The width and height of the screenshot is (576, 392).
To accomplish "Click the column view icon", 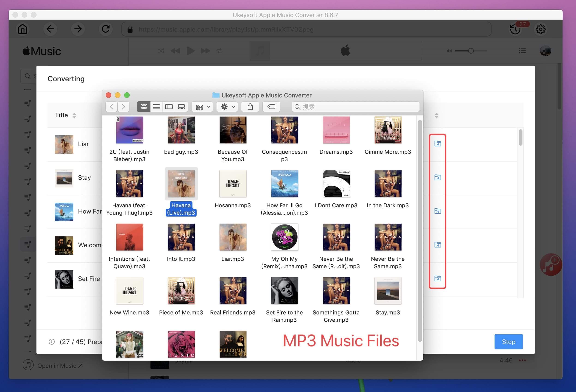I will coord(169,107).
